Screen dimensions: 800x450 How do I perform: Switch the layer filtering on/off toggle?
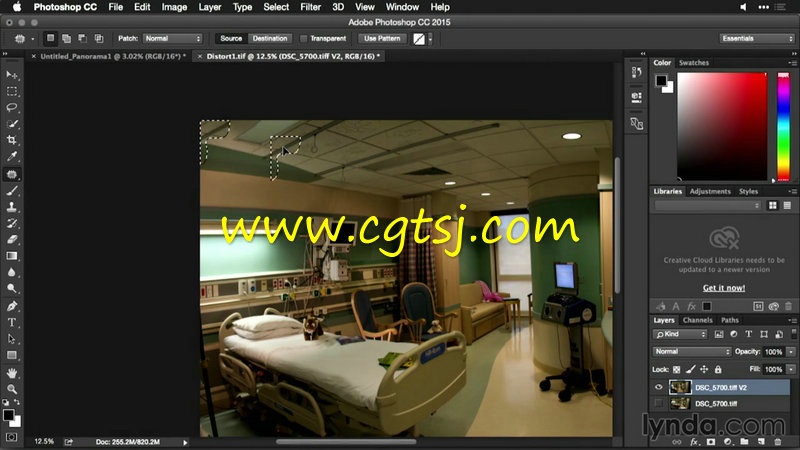point(793,334)
